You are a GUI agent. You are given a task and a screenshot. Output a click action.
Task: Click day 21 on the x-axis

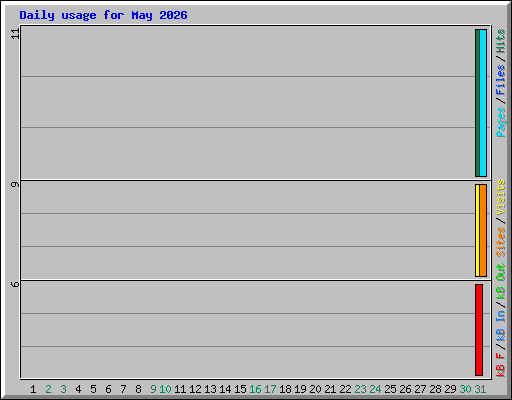click(330, 389)
